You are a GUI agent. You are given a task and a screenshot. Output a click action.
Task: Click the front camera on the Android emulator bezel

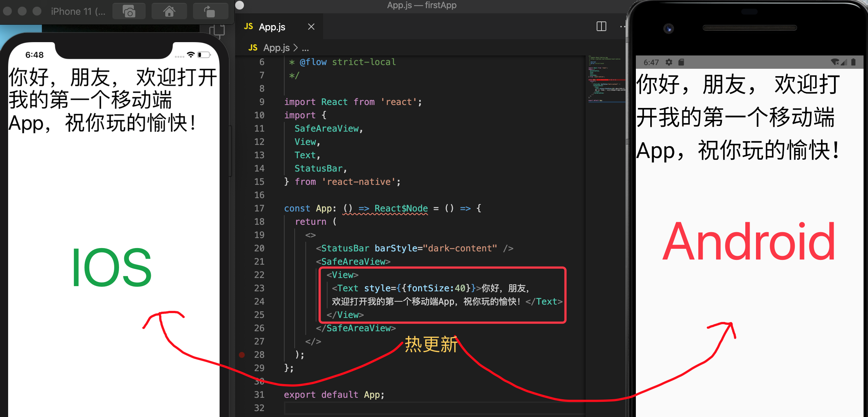click(669, 28)
